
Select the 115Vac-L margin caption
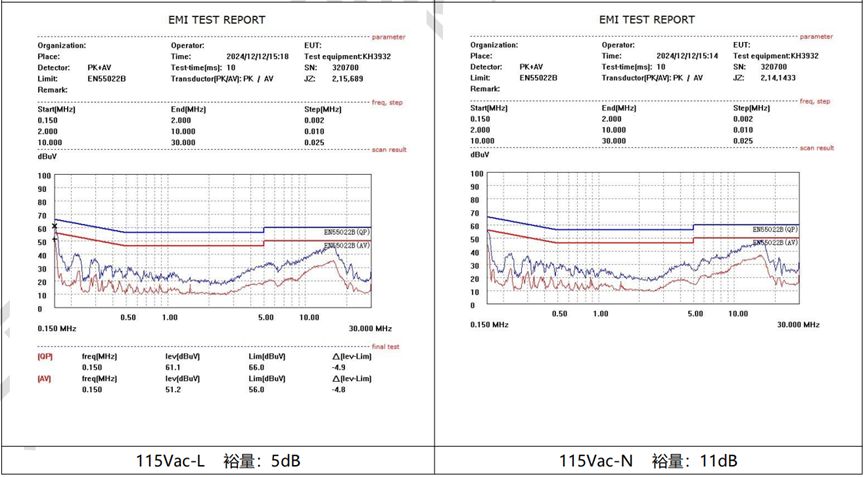tap(217, 461)
